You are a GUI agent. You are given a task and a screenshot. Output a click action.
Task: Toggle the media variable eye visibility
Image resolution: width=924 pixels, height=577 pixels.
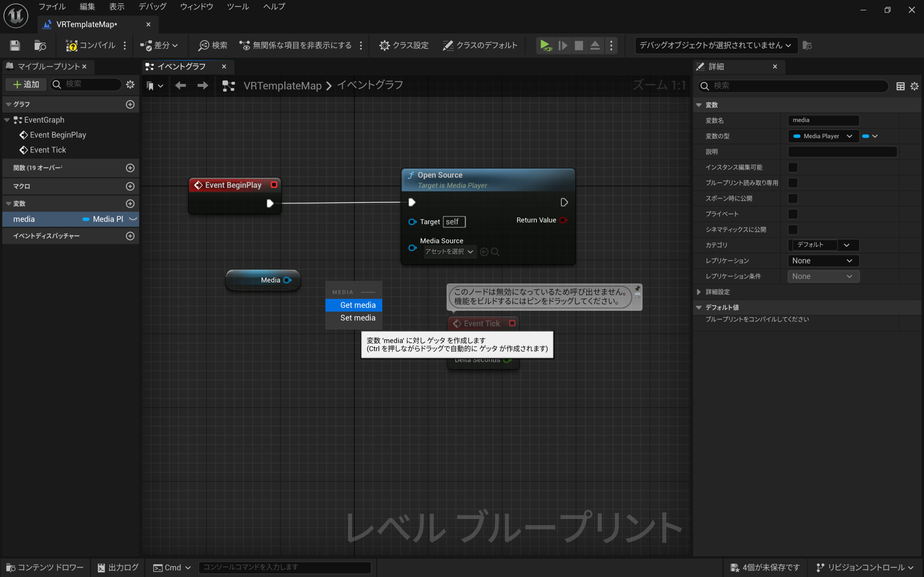(x=133, y=219)
